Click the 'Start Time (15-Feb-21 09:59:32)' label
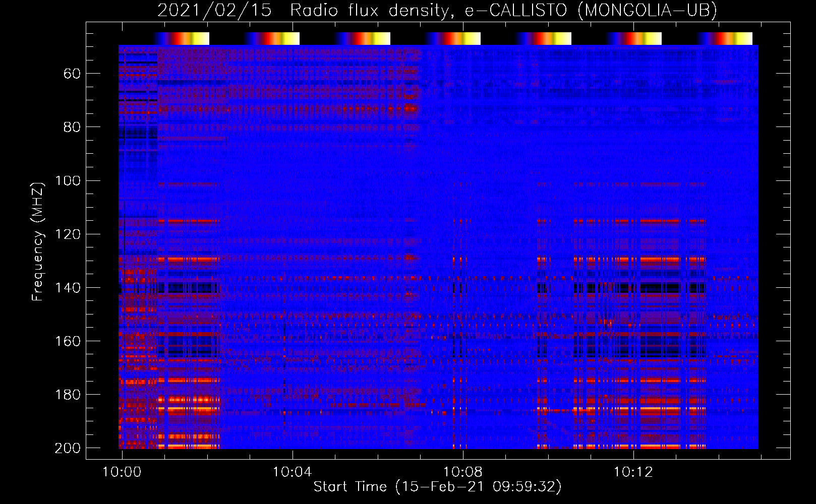Viewport: 816px width, 504px height. (x=437, y=487)
